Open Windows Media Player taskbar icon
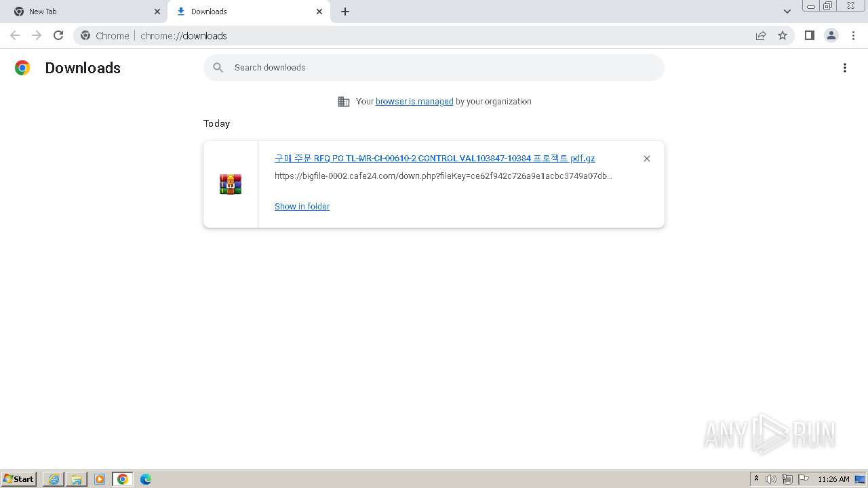The width and height of the screenshot is (868, 488). click(100, 479)
